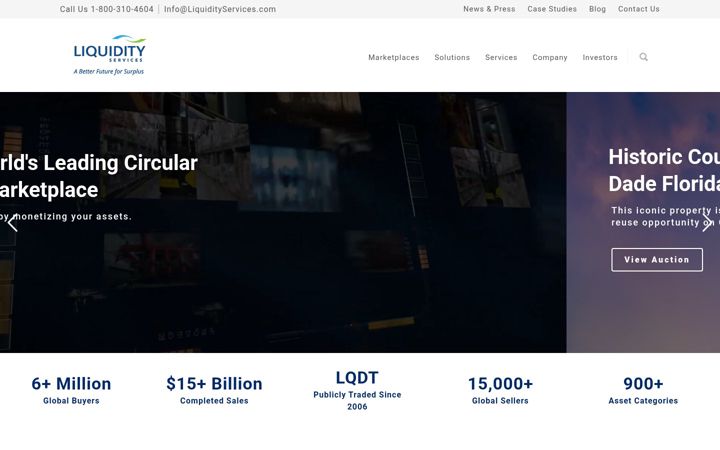Screen dimensions: 720x450
Task: Select the 900+ Asset Categories stat
Action: [x=643, y=390]
